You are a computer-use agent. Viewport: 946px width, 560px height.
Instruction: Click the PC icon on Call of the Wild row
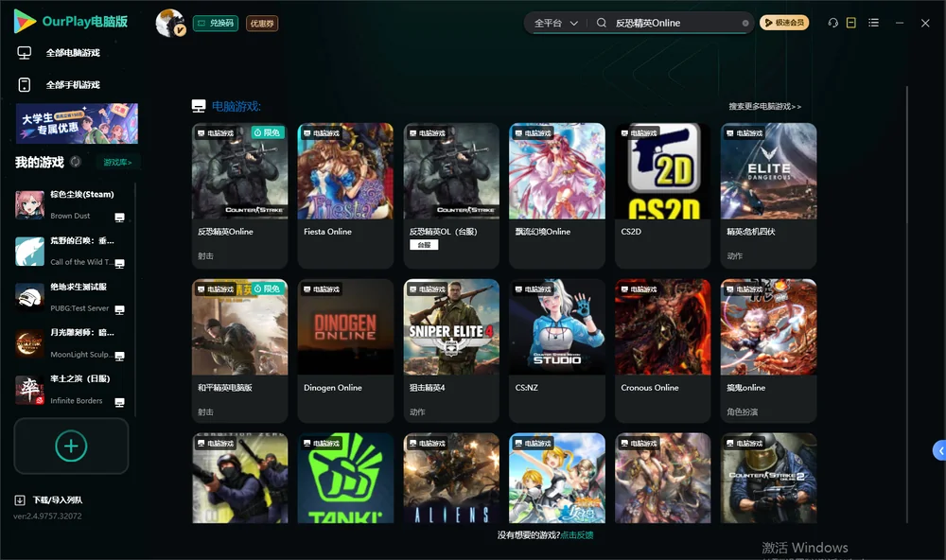click(119, 263)
